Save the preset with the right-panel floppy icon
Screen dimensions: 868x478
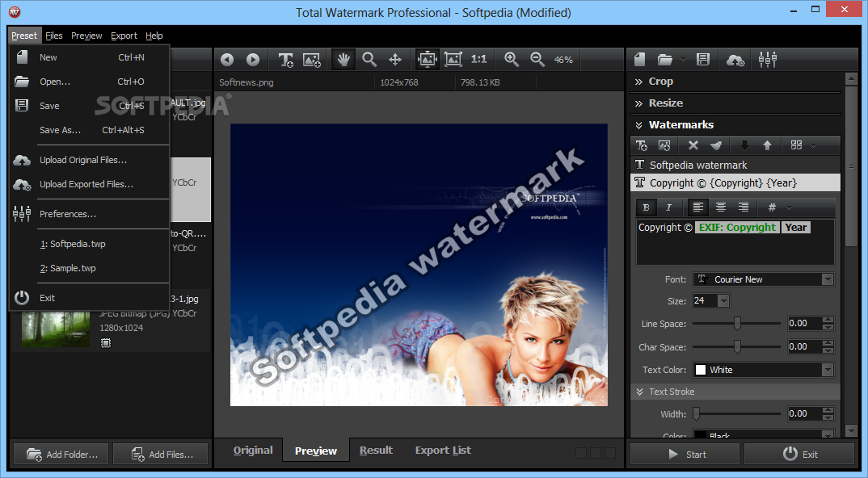point(703,59)
